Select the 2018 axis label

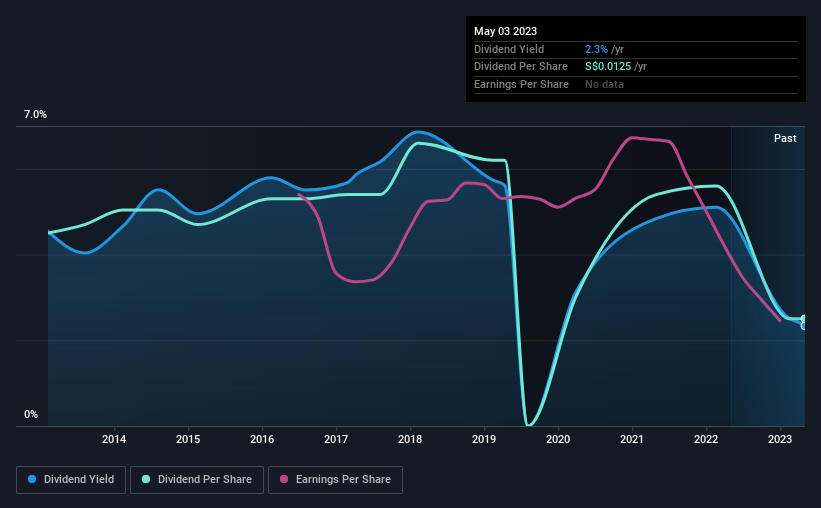[x=410, y=439]
